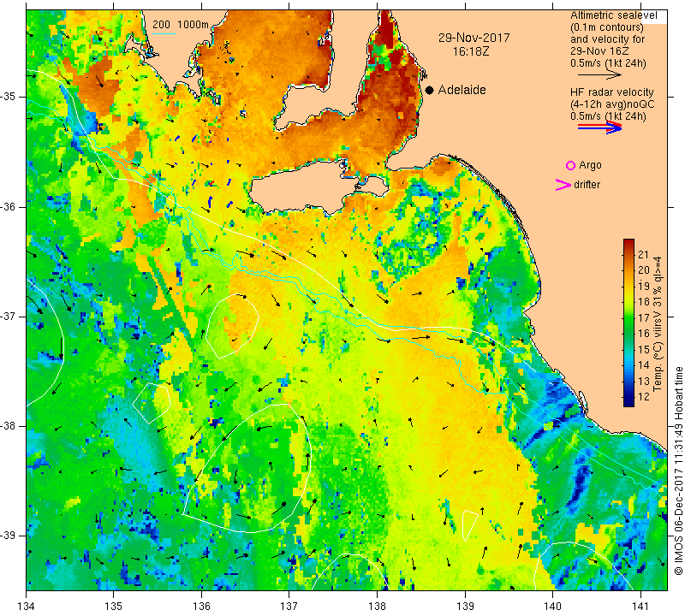Click the Altimetric sealevel legend heading
Image resolution: width=685 pixels, height=616 pixels.
pos(613,15)
